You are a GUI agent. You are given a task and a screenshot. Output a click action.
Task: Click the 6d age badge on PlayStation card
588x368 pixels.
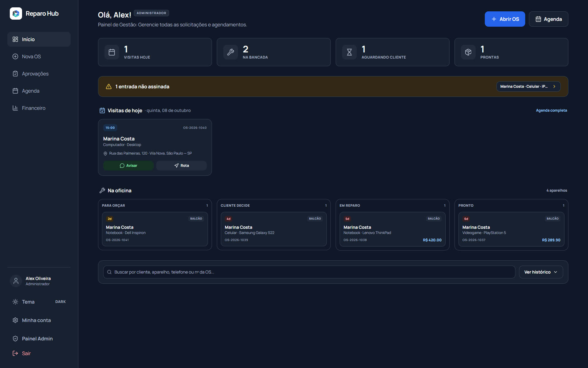pos(466,219)
